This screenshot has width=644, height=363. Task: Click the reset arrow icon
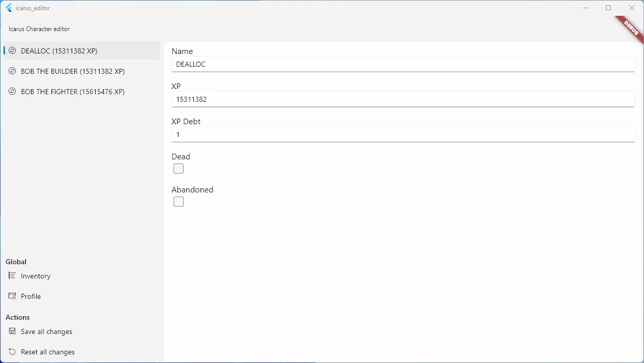point(12,351)
